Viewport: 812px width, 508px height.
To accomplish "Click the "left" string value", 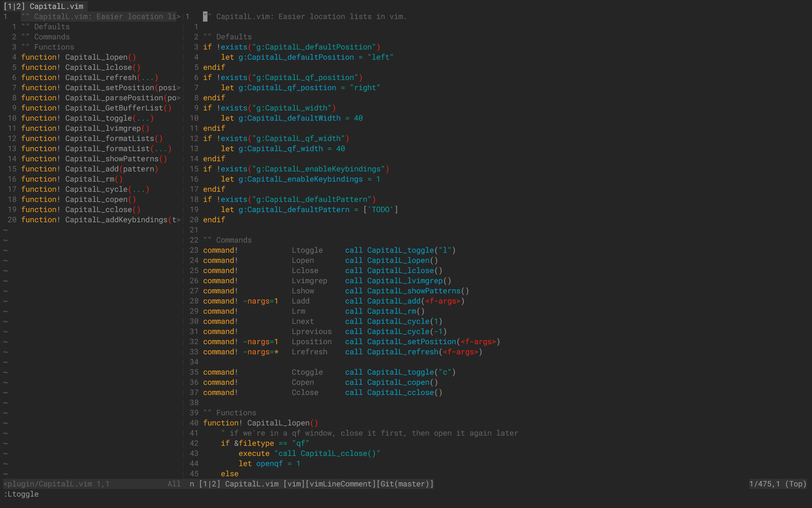I will tap(381, 57).
